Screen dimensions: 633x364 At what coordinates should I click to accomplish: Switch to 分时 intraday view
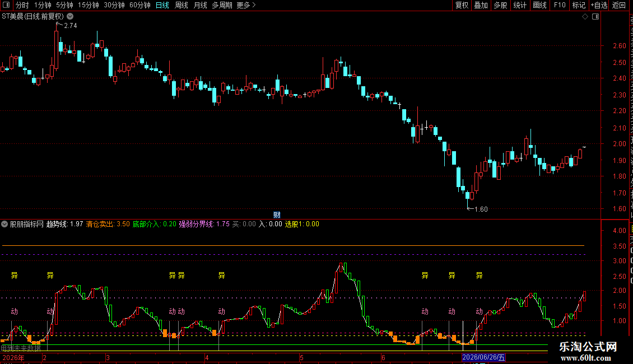click(x=22, y=5)
